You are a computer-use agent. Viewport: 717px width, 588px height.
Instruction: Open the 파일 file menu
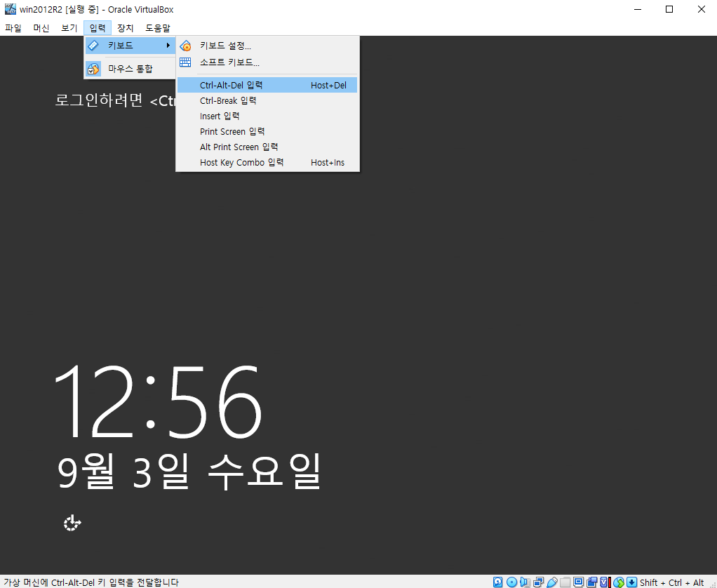pyautogui.click(x=13, y=28)
